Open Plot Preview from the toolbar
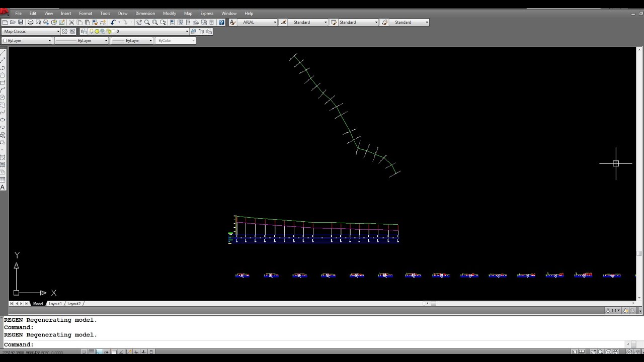Image resolution: width=644 pixels, height=362 pixels. tap(38, 22)
